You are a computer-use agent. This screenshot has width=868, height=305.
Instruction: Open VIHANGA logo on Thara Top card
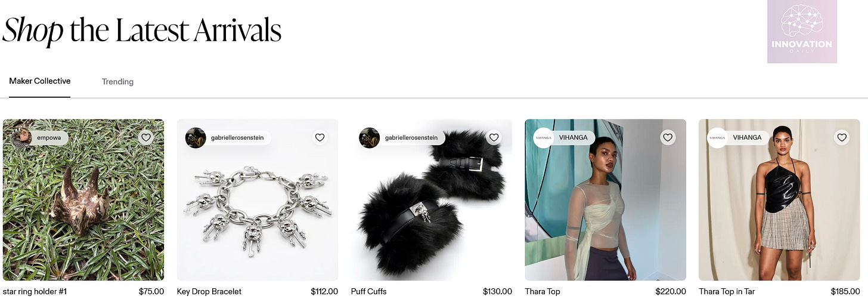pyautogui.click(x=543, y=137)
